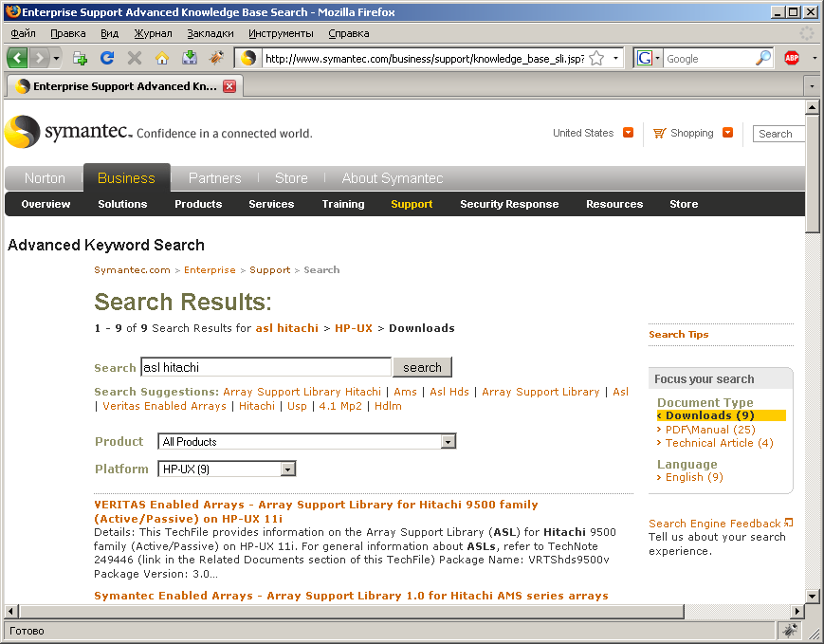Select the Business tab
824x644 pixels.
[x=126, y=178]
